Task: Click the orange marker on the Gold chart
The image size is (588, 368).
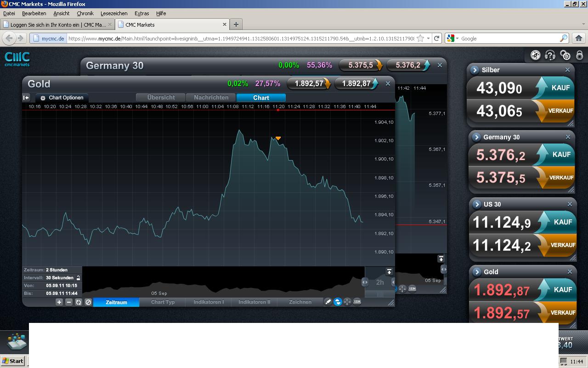Action: pos(278,138)
